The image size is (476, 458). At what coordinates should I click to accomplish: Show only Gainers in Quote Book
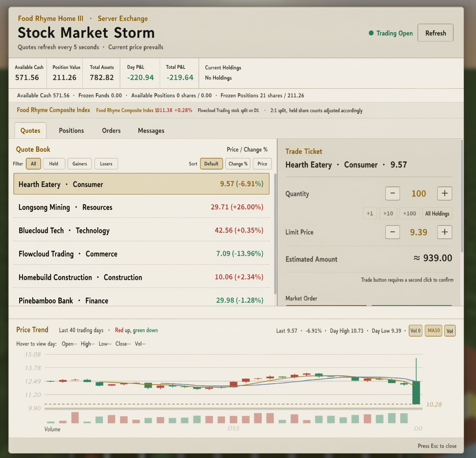tap(79, 164)
